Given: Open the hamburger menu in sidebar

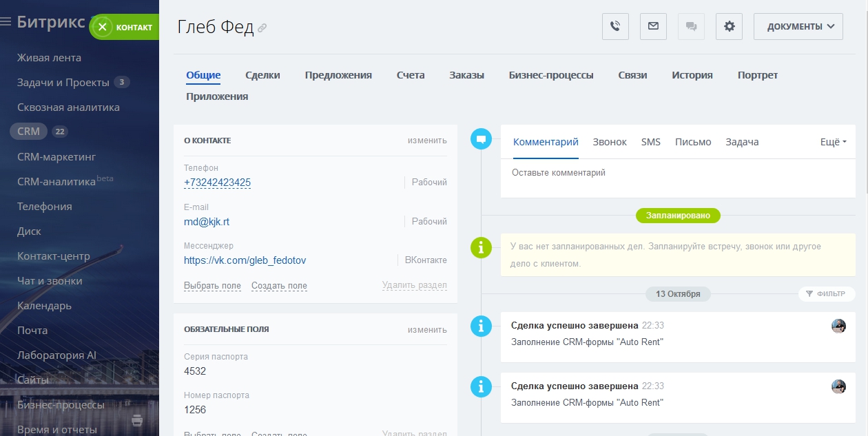Looking at the screenshot, I should [6, 22].
